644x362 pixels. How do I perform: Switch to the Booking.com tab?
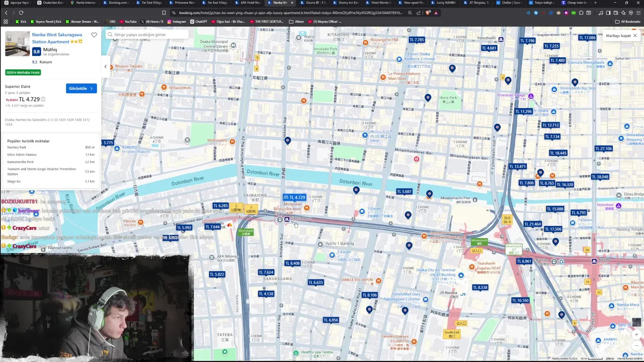[116, 3]
